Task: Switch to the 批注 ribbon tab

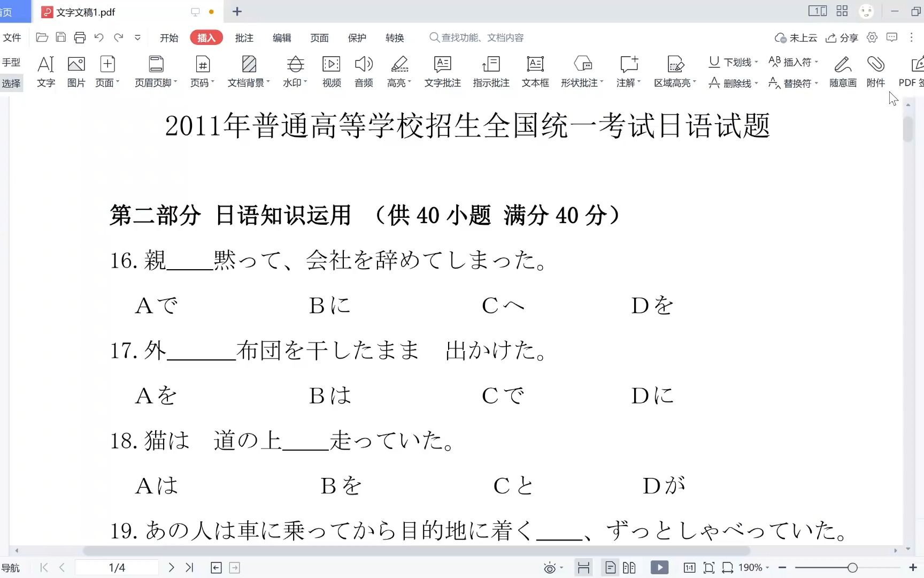Action: [244, 37]
